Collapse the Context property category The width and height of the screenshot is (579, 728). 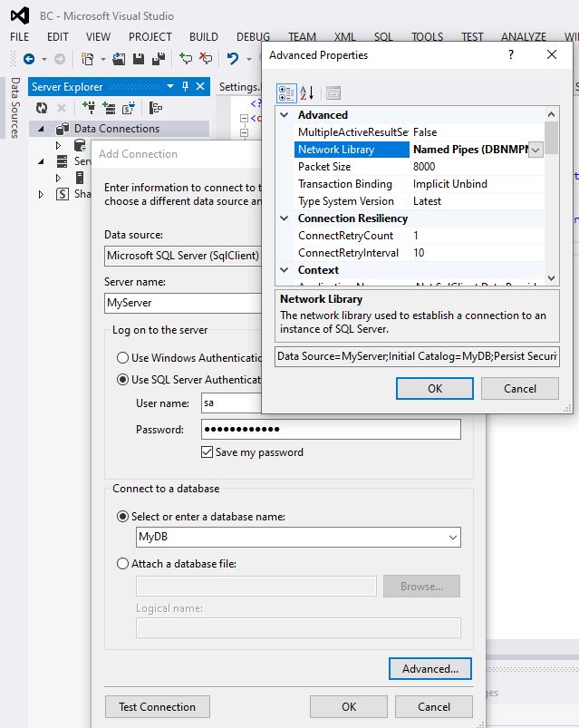[x=285, y=270]
